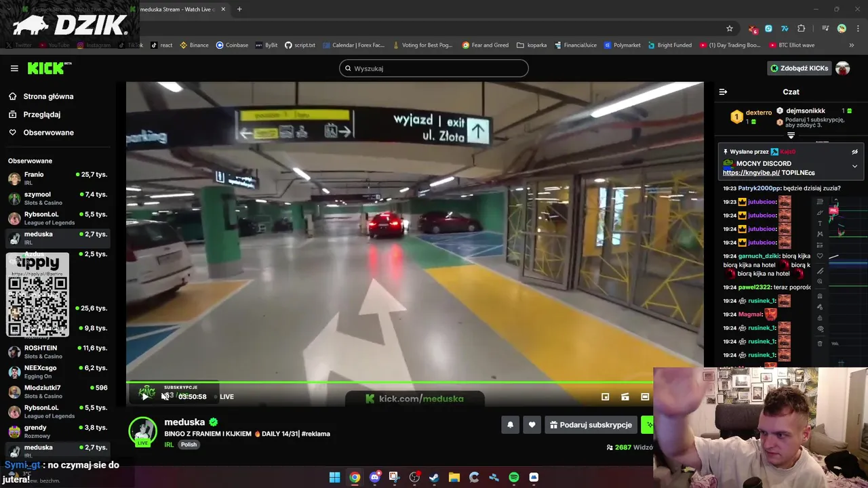868x488 pixels.
Task: Open meduska's channel avatar
Action: point(142,432)
